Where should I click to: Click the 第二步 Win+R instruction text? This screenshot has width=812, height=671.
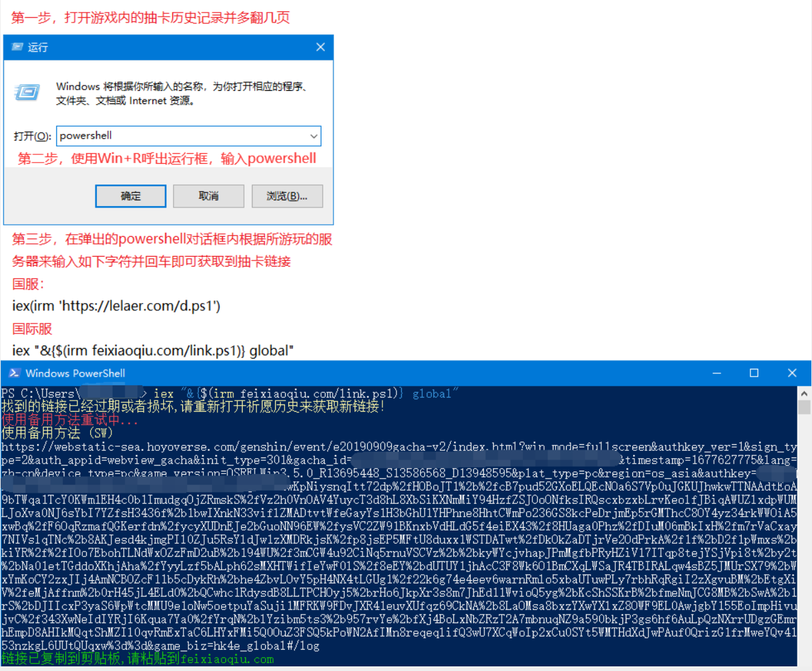(x=167, y=158)
